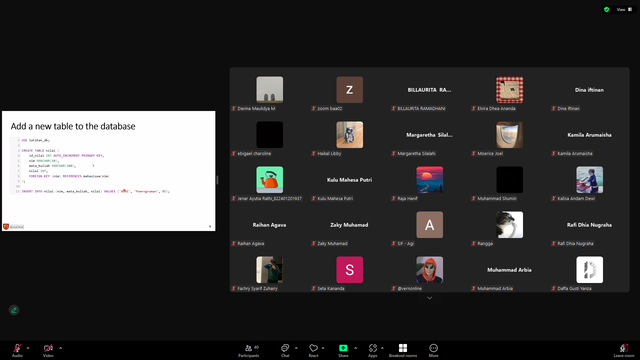The image size is (640, 360).
Task: Select Muhammad Shumin black avatar
Action: click(509, 180)
